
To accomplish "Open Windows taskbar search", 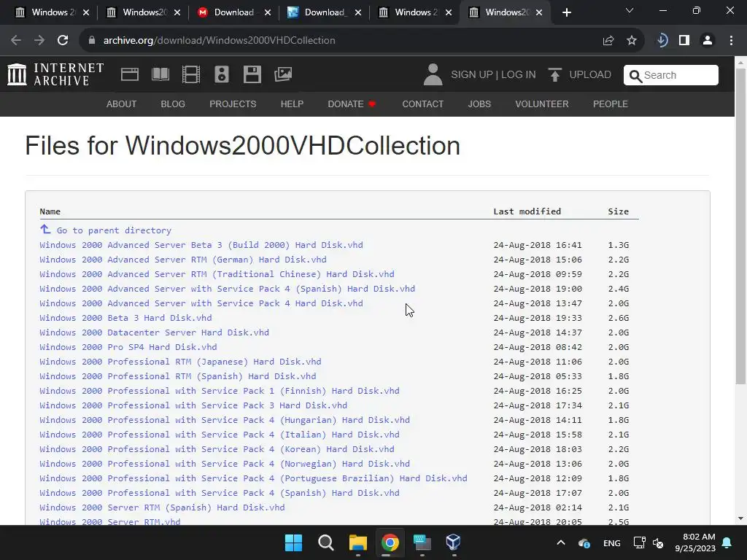I will [326, 542].
